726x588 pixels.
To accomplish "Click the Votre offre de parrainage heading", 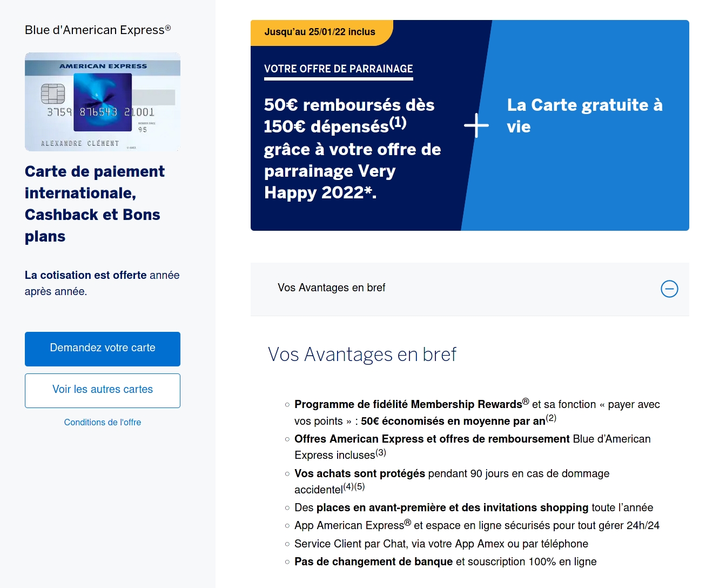I will click(339, 69).
